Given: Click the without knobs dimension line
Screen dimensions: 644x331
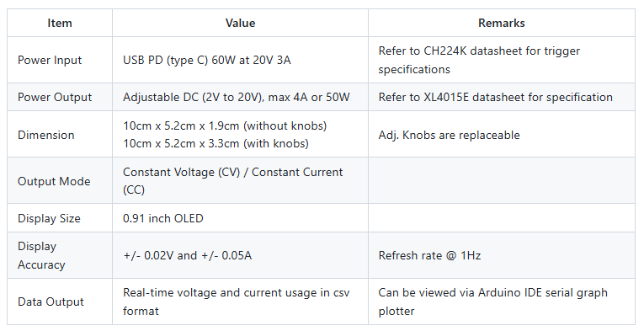Looking at the screenshot, I should (x=225, y=125).
